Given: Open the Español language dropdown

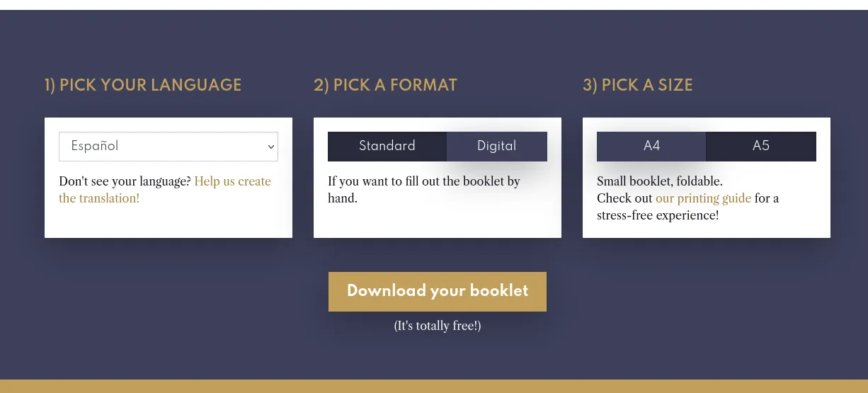Looking at the screenshot, I should (x=168, y=147).
